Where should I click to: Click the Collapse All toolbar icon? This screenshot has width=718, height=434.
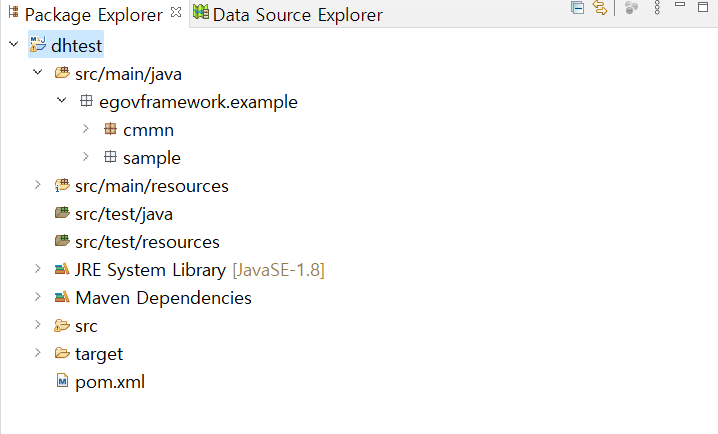coord(577,8)
